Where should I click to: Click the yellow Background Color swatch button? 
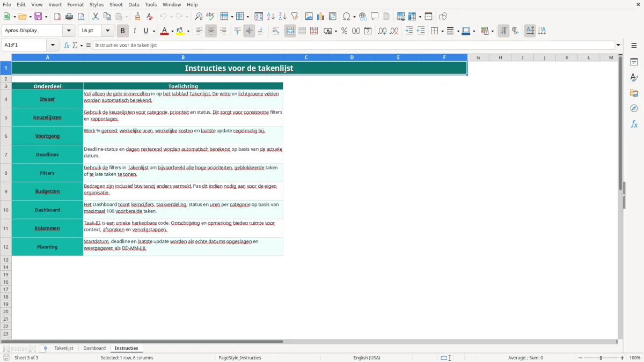pyautogui.click(x=180, y=31)
